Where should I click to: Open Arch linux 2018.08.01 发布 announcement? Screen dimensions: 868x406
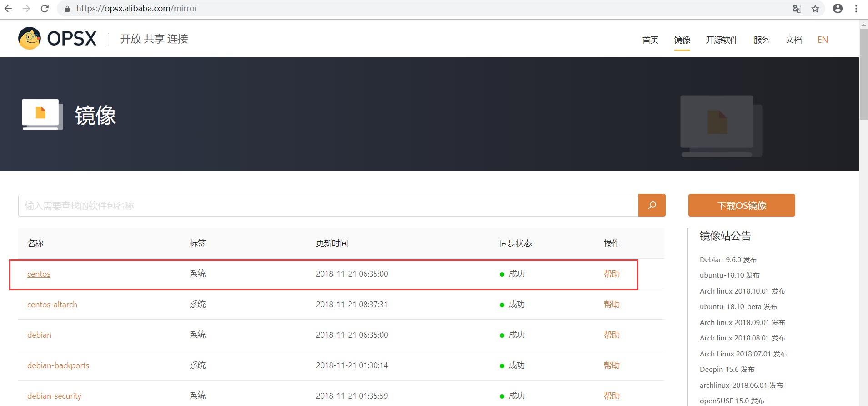point(742,338)
